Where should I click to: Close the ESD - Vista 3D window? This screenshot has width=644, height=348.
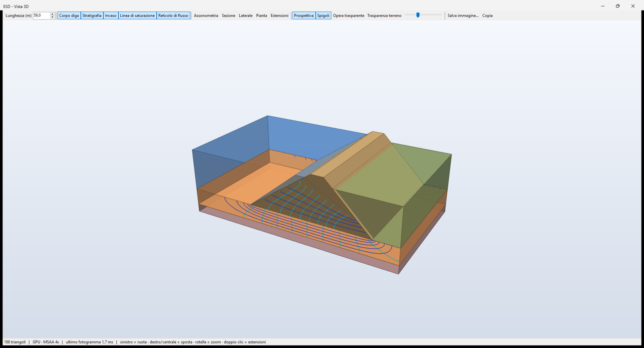pyautogui.click(x=633, y=6)
